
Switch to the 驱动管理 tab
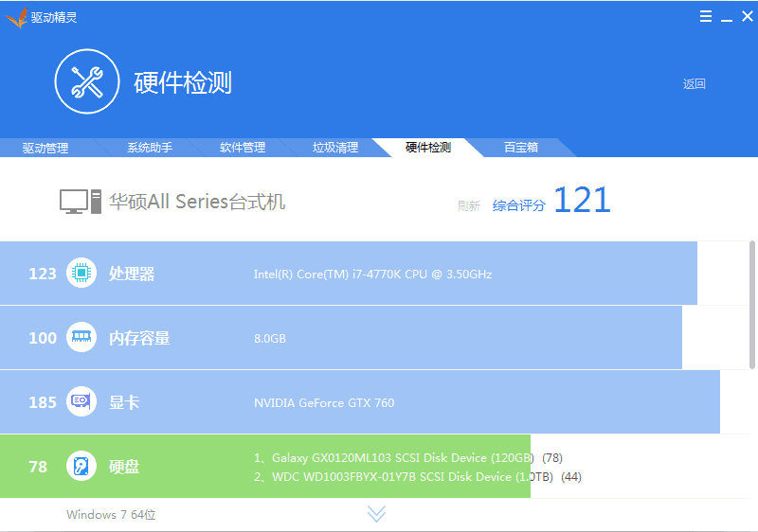coord(45,148)
